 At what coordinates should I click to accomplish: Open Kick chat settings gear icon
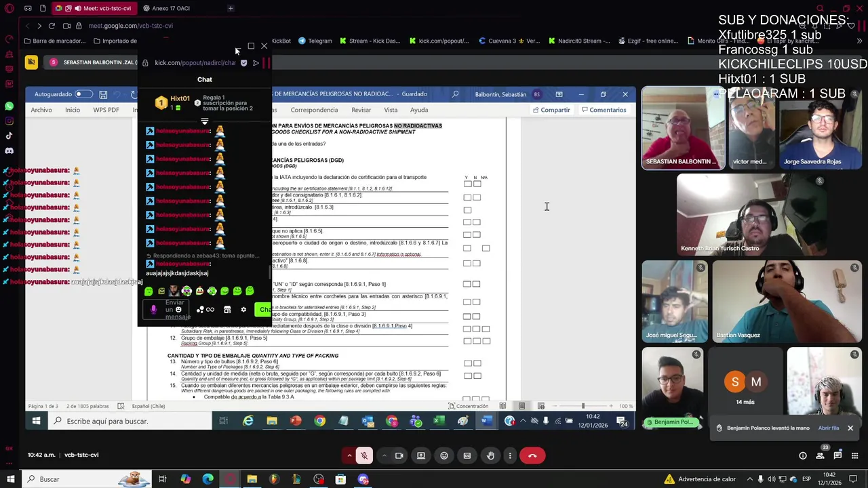tap(243, 310)
